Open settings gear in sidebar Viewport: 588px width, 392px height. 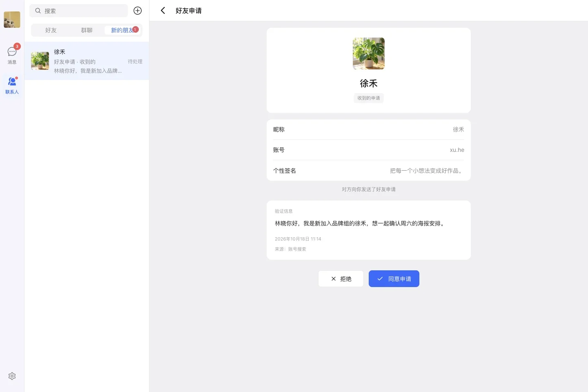click(x=12, y=376)
